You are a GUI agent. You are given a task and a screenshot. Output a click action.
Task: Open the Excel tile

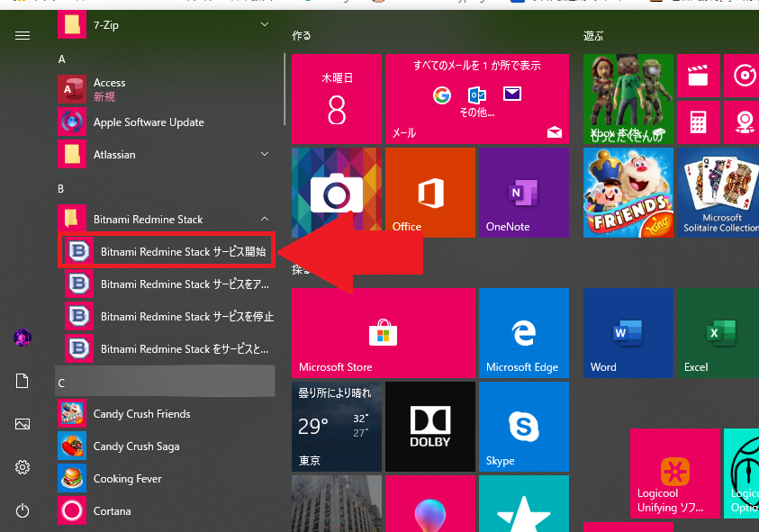tap(718, 333)
